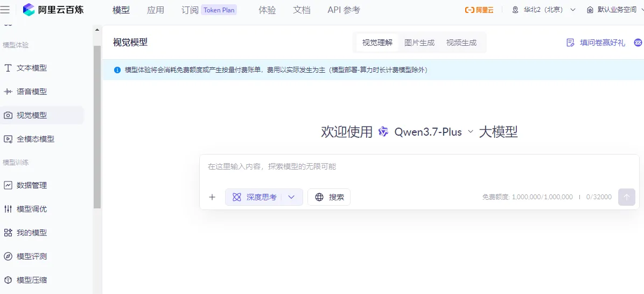Toggle the 搜索 web search button
Viewport: 644px width, 294px height.
click(x=329, y=197)
